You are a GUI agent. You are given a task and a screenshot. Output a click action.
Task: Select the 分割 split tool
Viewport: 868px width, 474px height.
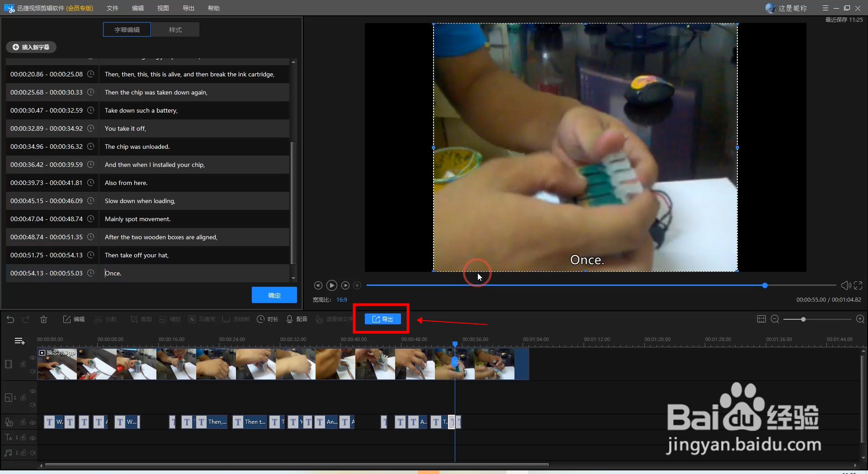[x=105, y=319]
